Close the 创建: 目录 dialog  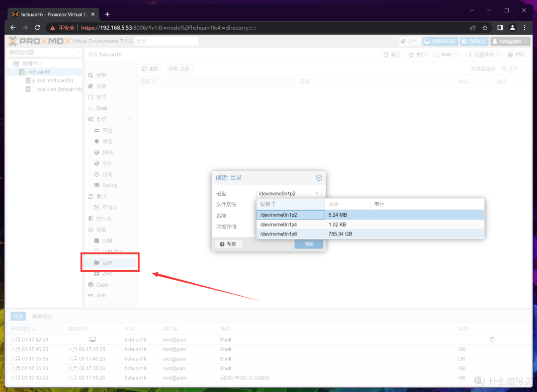coord(319,178)
